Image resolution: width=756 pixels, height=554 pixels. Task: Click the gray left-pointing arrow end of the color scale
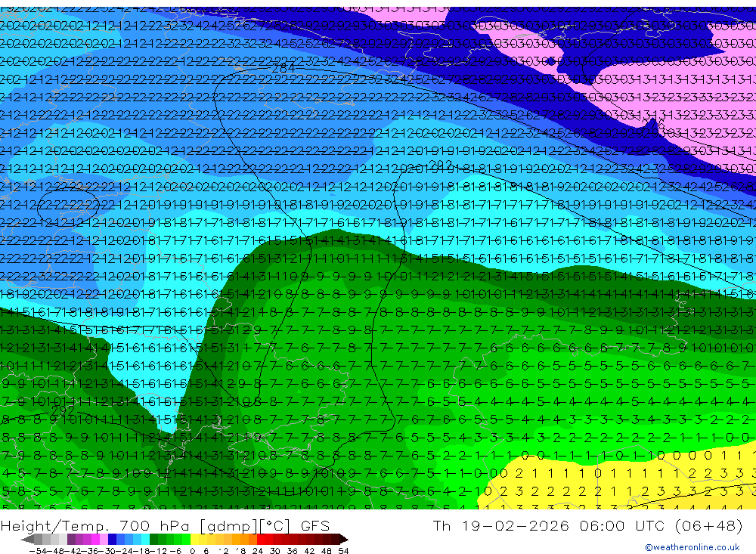[27, 540]
